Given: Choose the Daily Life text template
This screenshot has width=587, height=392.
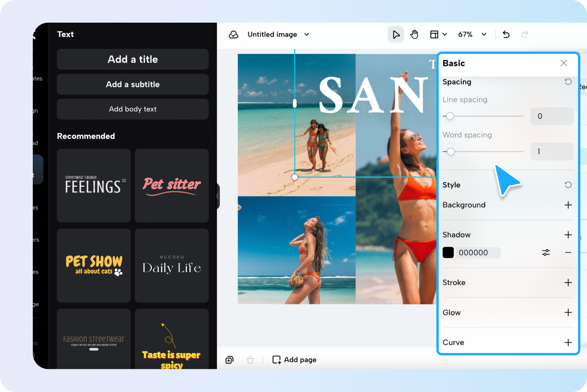Looking at the screenshot, I should [x=172, y=265].
